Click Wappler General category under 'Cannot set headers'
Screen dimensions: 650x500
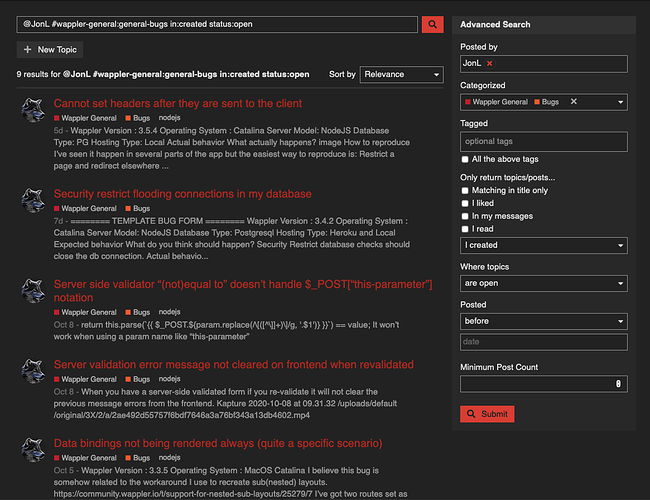tap(85, 118)
